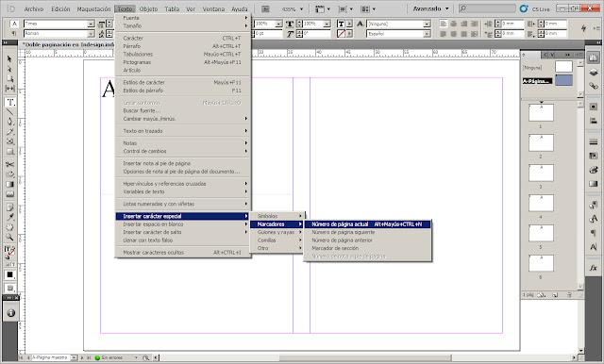Select align left paragraph button
The width and height of the screenshot is (604, 364).
tap(444, 24)
